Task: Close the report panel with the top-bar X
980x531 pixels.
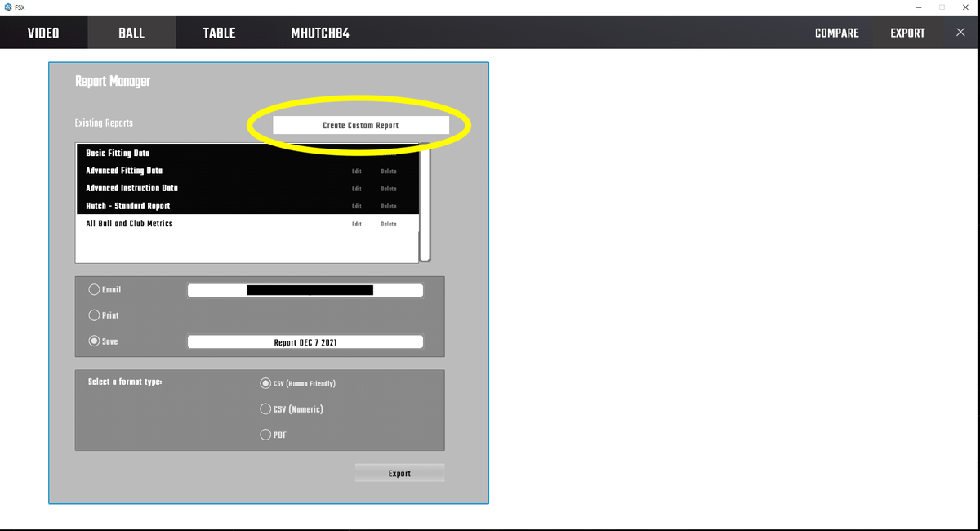Action: click(x=960, y=33)
